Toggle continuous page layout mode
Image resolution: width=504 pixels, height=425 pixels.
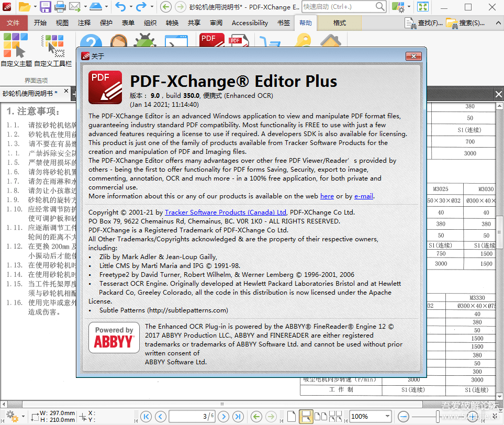pyautogui.click(x=306, y=417)
